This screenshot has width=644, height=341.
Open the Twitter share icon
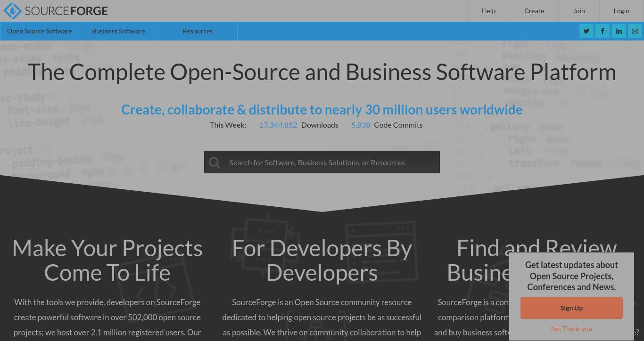point(586,31)
